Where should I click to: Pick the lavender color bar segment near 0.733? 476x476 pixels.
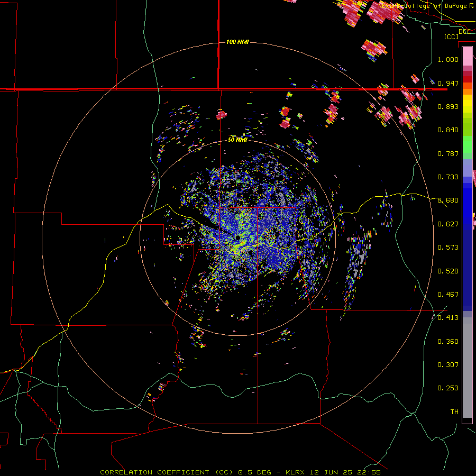click(x=467, y=168)
